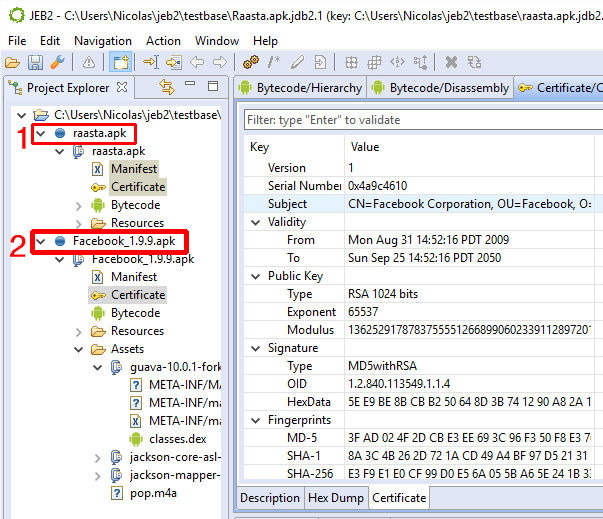Switch to the Description bottom tab

click(x=270, y=498)
